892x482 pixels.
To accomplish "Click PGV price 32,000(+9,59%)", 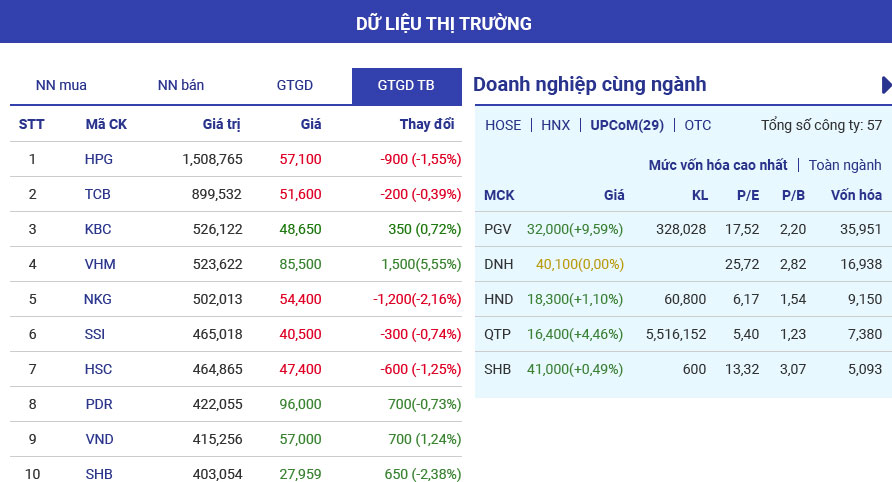I will coord(575,229).
